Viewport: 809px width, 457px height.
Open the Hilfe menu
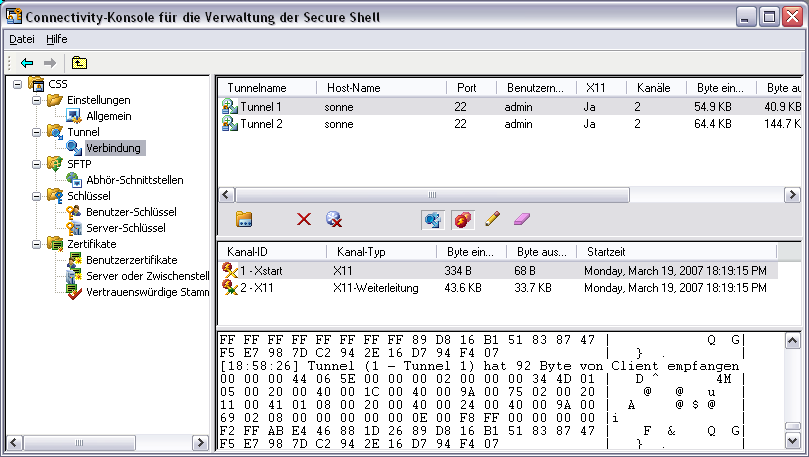click(57, 39)
